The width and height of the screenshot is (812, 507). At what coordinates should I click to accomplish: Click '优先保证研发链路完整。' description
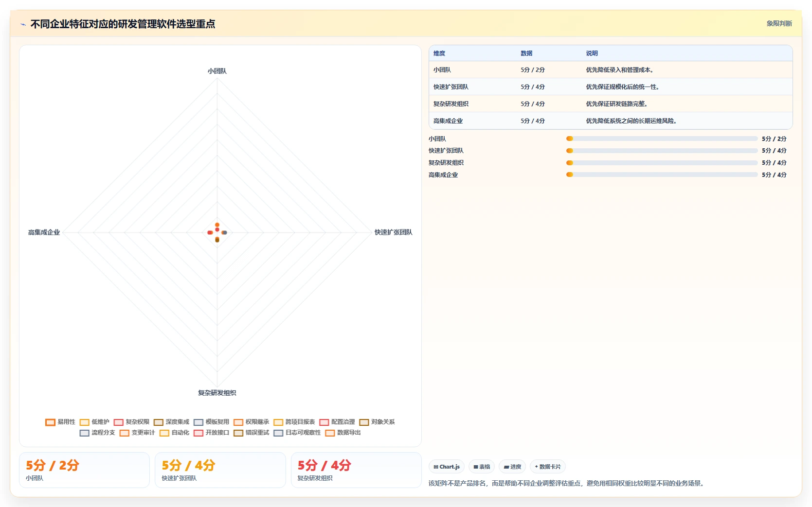(x=618, y=104)
